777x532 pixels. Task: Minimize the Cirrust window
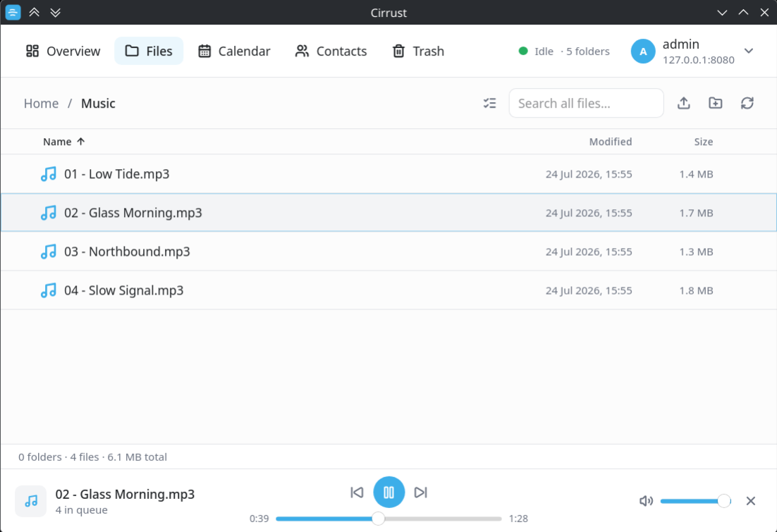point(722,13)
